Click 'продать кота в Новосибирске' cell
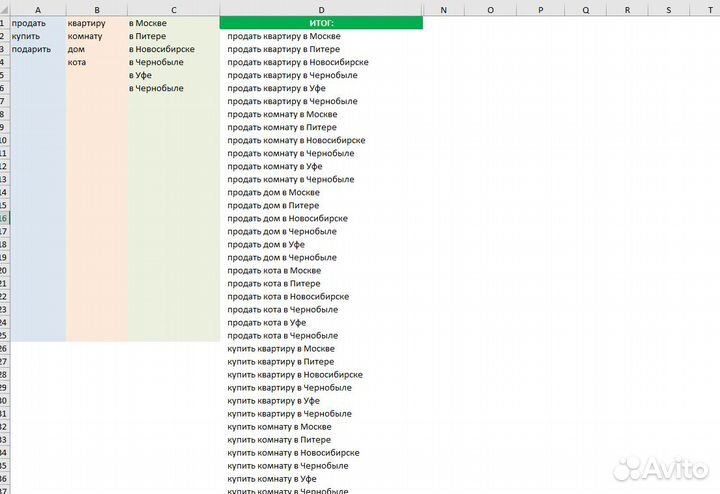The width and height of the screenshot is (720, 494). (x=321, y=297)
